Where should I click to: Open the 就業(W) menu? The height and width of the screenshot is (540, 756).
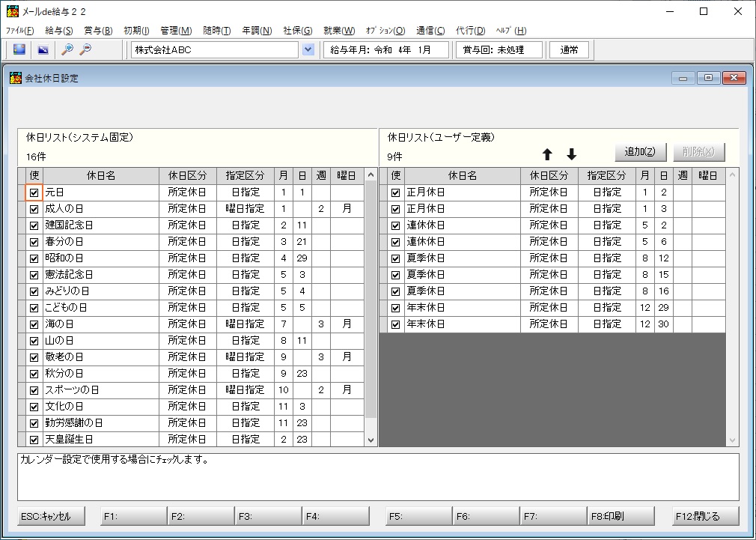pyautogui.click(x=339, y=31)
